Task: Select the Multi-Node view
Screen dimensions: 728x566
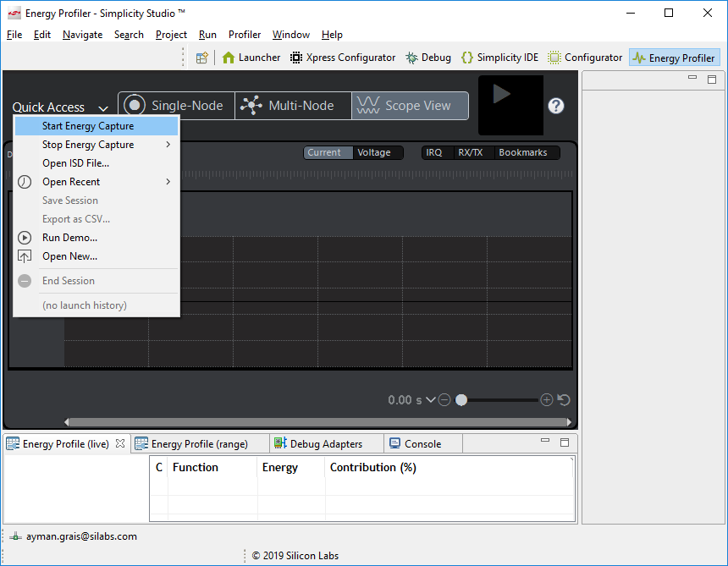Action: click(x=293, y=106)
